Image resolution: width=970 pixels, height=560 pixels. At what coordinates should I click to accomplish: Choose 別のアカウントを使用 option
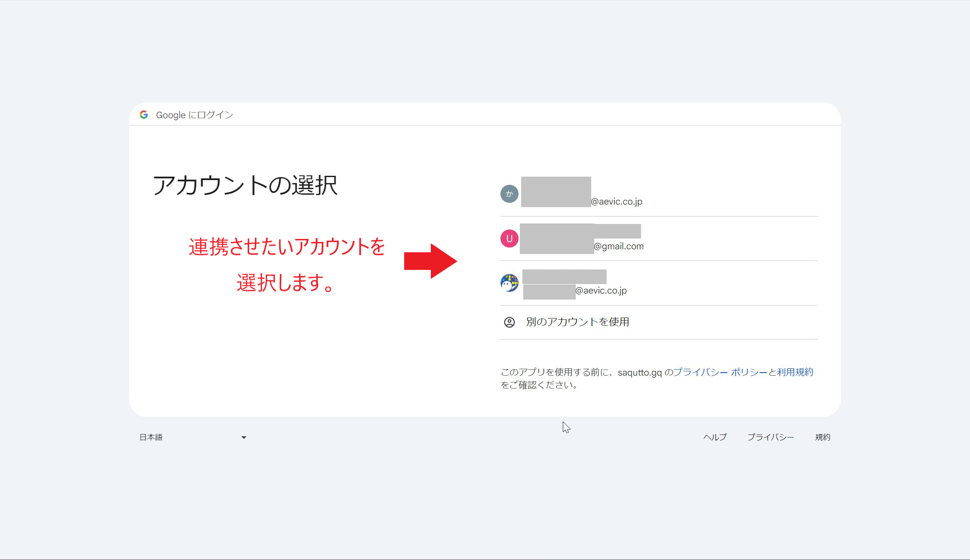pos(577,321)
